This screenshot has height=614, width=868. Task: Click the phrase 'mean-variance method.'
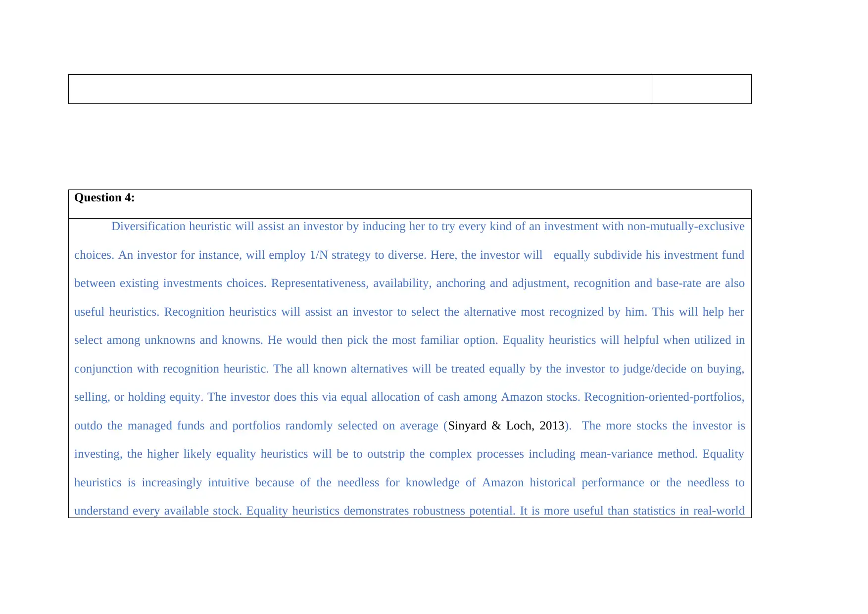coord(639,454)
